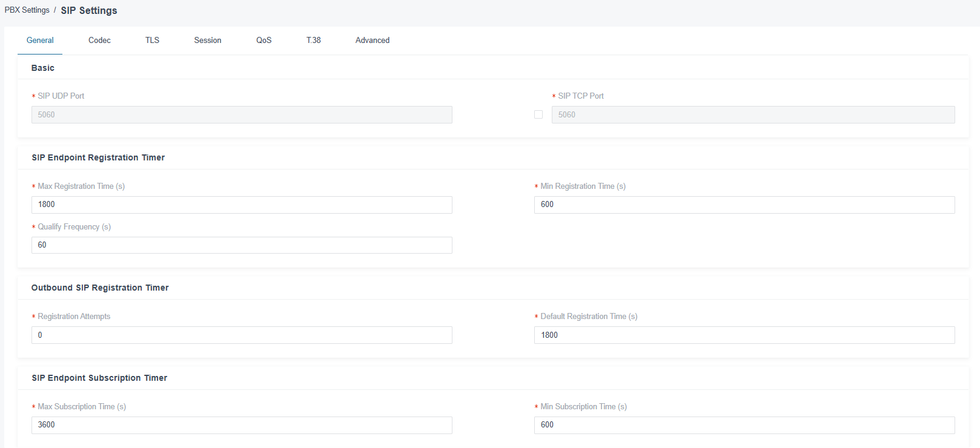This screenshot has height=448, width=980.
Task: Click the Min Subscription Time input
Action: click(x=744, y=425)
